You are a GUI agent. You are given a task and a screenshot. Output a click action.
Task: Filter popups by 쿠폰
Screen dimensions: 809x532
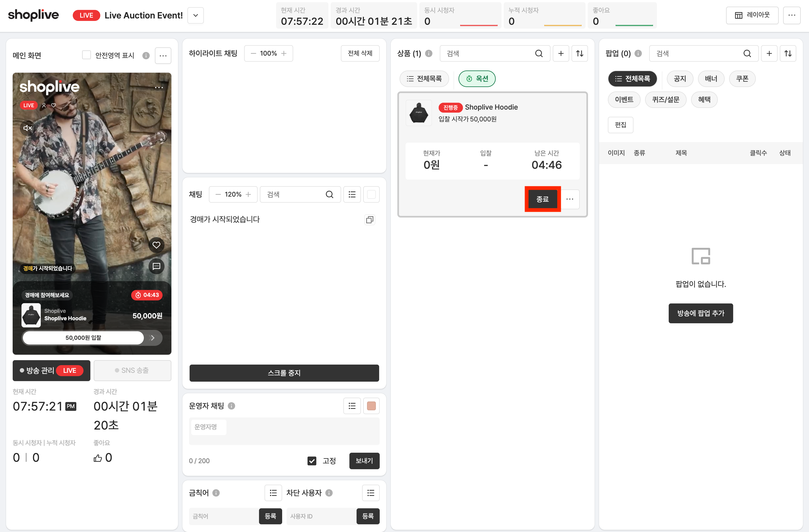[742, 78]
